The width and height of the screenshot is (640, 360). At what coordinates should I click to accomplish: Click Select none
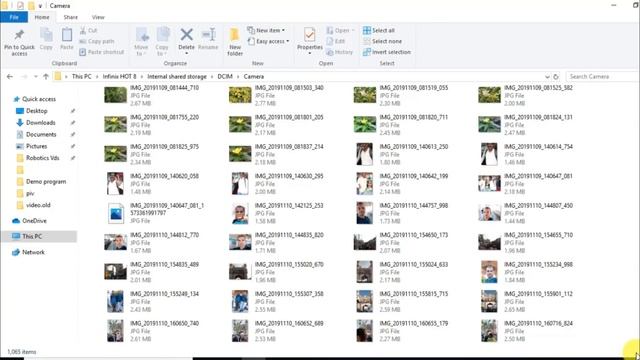pyautogui.click(x=382, y=41)
